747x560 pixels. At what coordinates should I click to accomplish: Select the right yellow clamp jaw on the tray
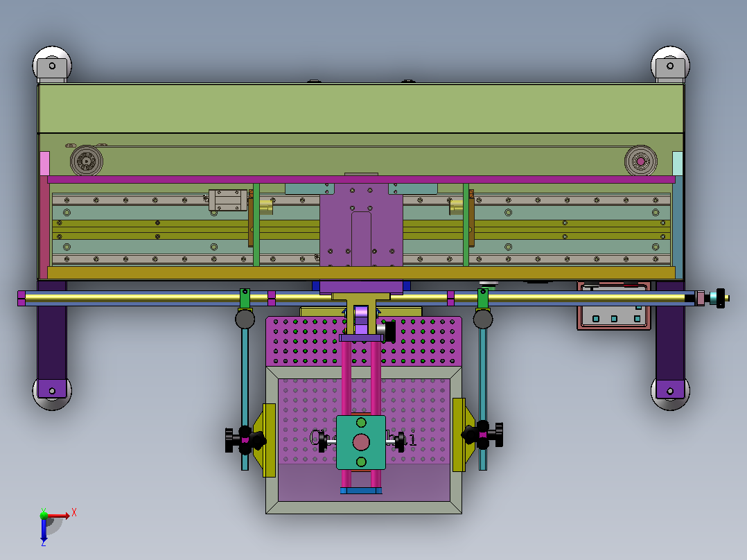(463, 435)
